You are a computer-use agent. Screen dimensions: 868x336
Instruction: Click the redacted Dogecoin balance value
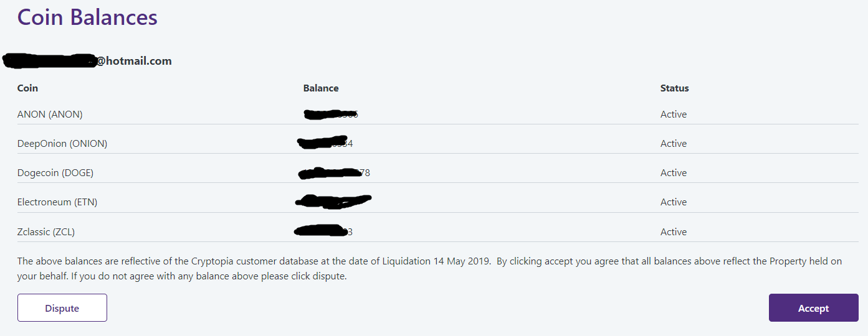(335, 173)
